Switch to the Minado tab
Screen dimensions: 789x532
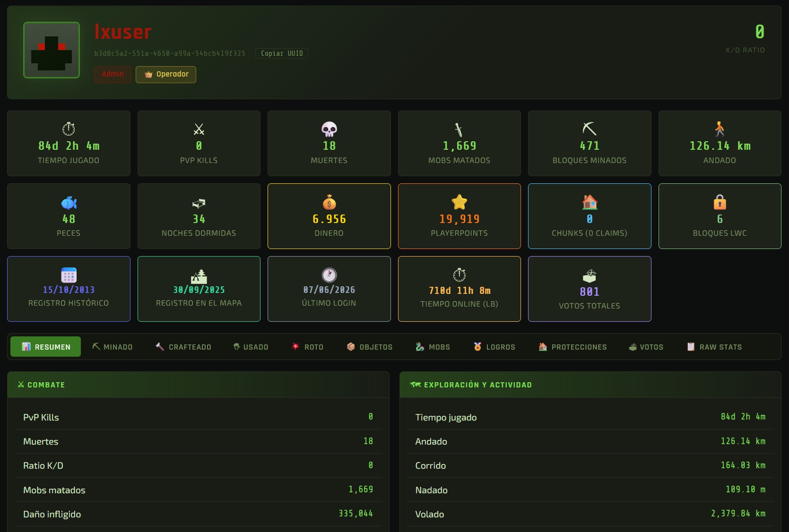tap(113, 347)
